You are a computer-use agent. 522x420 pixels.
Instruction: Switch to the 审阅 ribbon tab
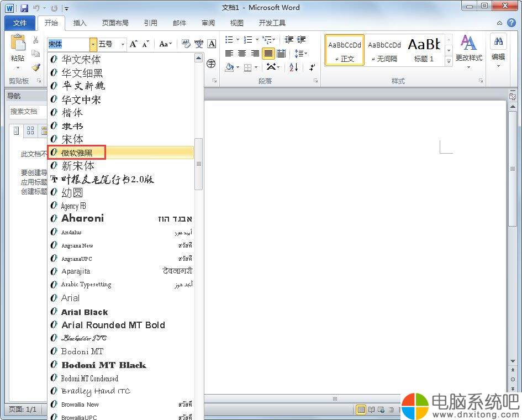[208, 23]
